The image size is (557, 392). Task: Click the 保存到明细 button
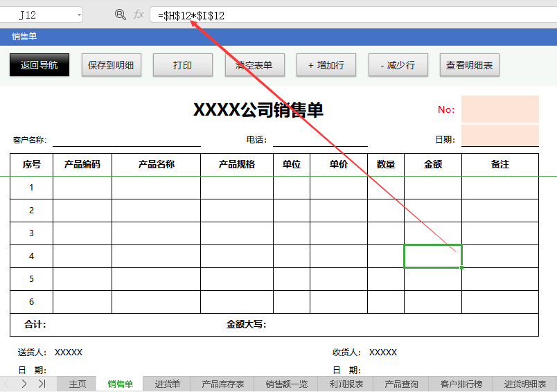click(x=111, y=65)
